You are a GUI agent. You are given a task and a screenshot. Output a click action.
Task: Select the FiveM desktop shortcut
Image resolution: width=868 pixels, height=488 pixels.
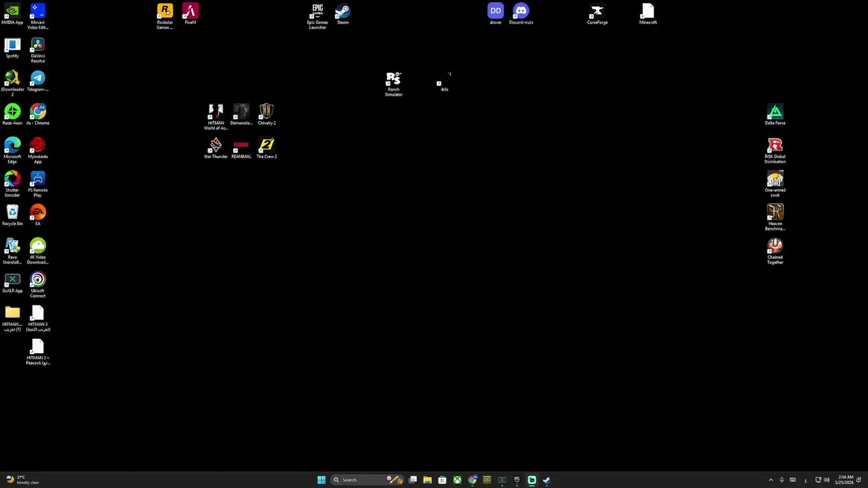pyautogui.click(x=190, y=14)
